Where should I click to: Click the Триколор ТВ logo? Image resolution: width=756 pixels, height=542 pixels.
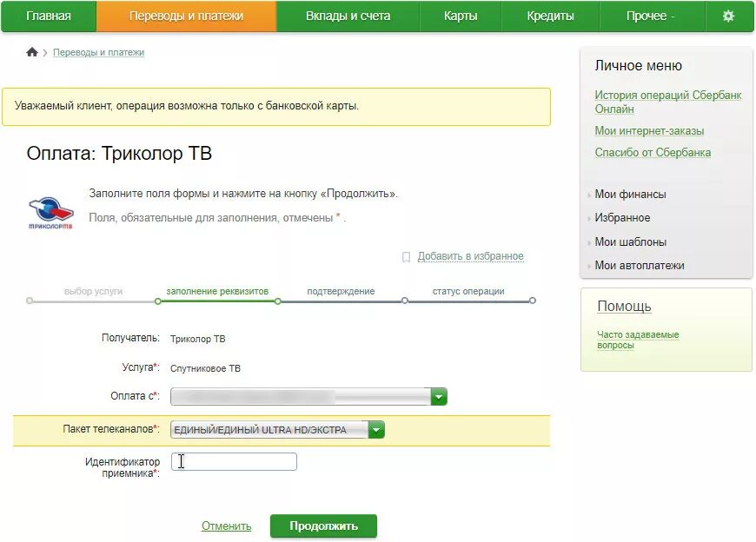pos(50,212)
